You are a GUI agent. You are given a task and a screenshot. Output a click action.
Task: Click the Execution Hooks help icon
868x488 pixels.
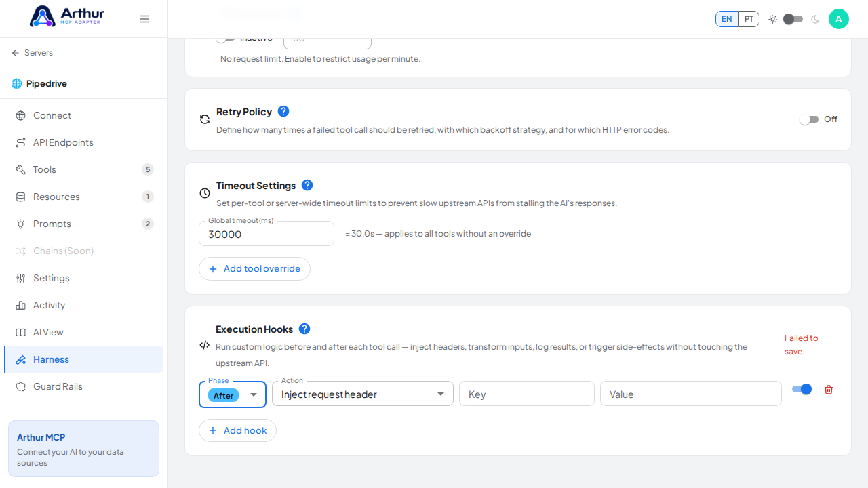point(304,329)
